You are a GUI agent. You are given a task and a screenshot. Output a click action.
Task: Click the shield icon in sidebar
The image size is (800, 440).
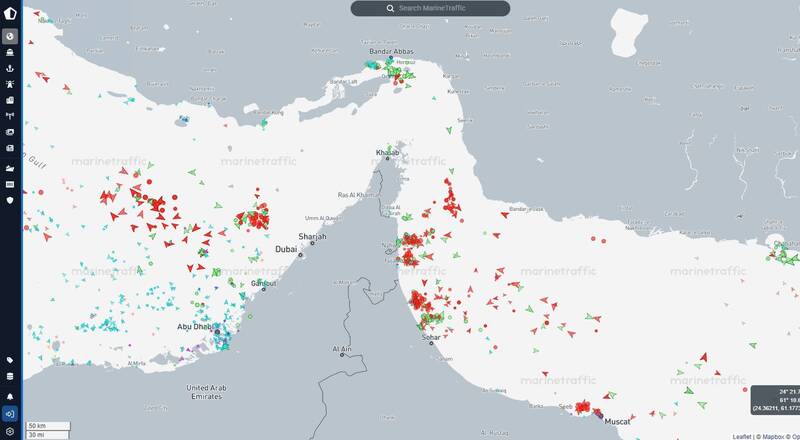(10, 200)
